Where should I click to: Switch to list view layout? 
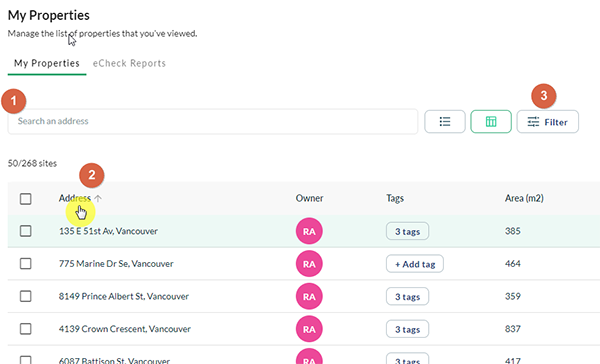[x=445, y=122]
